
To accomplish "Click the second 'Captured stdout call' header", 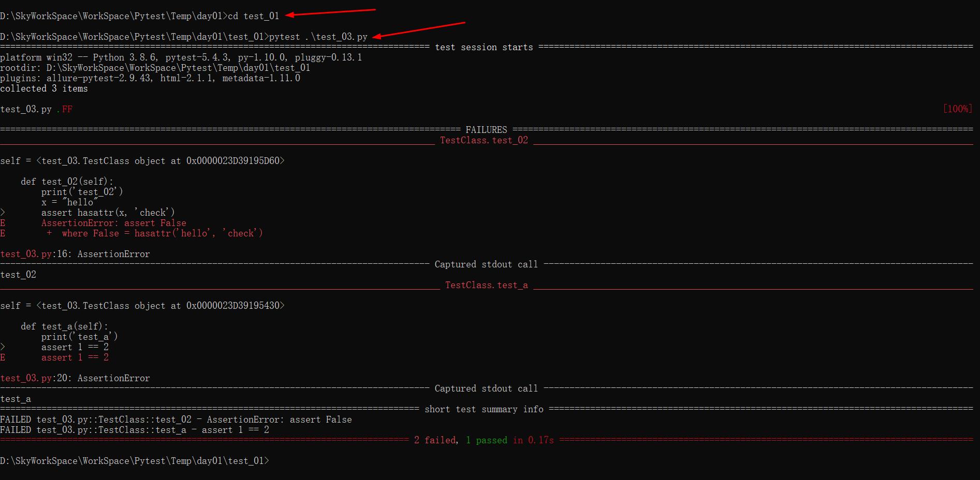I will 486,388.
